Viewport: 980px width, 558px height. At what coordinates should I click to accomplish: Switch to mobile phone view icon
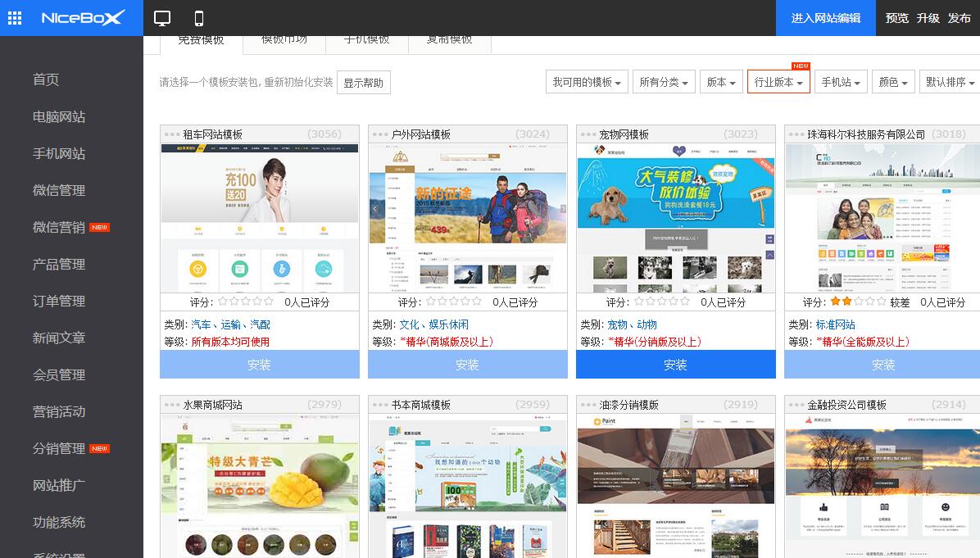(199, 19)
